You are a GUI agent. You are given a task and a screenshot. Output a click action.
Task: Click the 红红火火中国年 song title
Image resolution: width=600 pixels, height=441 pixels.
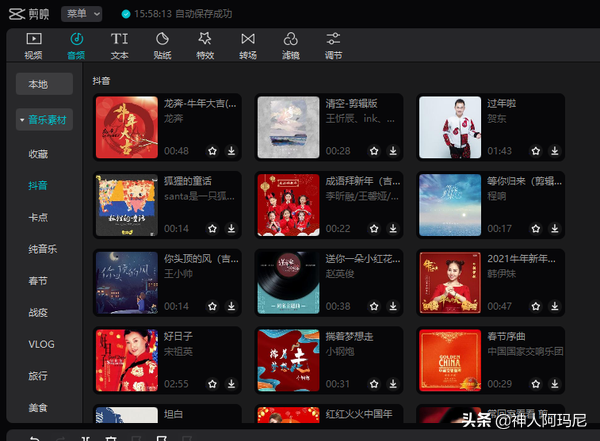click(359, 414)
